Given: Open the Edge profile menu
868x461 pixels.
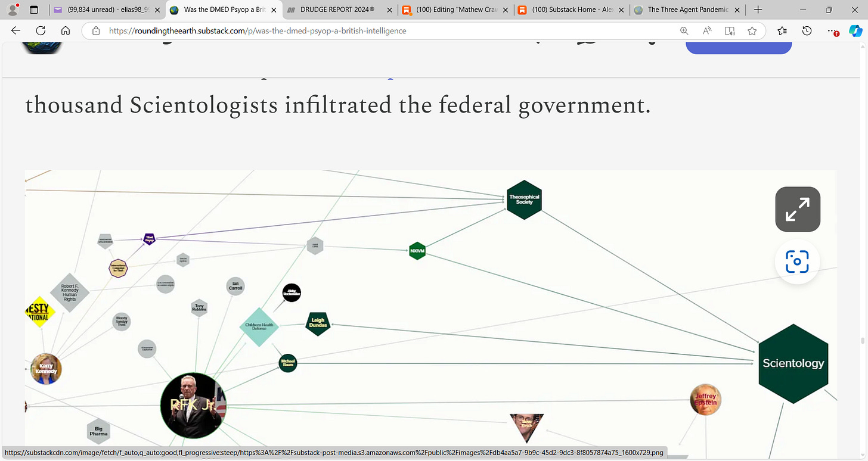Looking at the screenshot, I should point(13,10).
